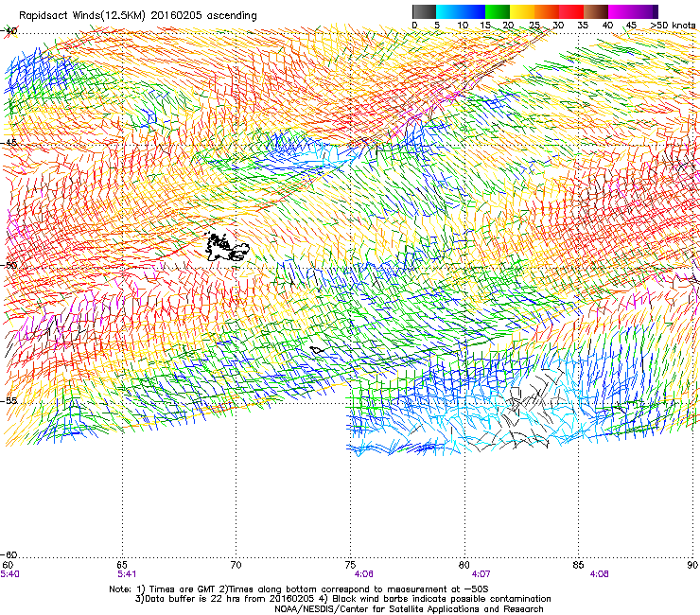700x615 pixels.
Task: Click the blue 10-15 knots legend swatch
Action: click(x=473, y=11)
